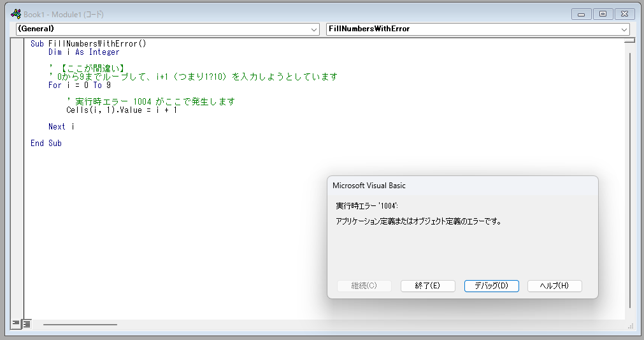Expand the FillNumbersWithError procedure dropdown
The height and width of the screenshot is (340, 644).
point(477,29)
